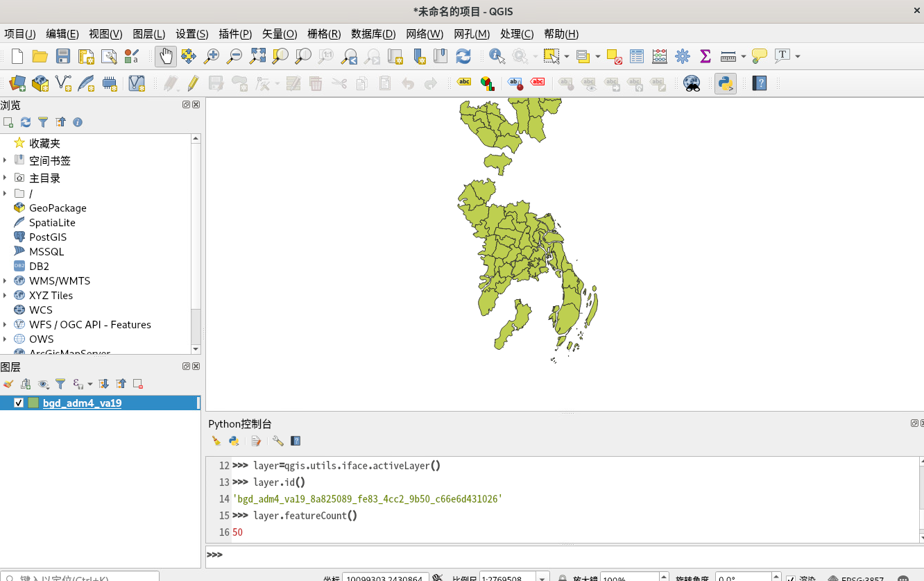Save project with the floppy disk icon
This screenshot has height=581, width=924.
(x=63, y=56)
